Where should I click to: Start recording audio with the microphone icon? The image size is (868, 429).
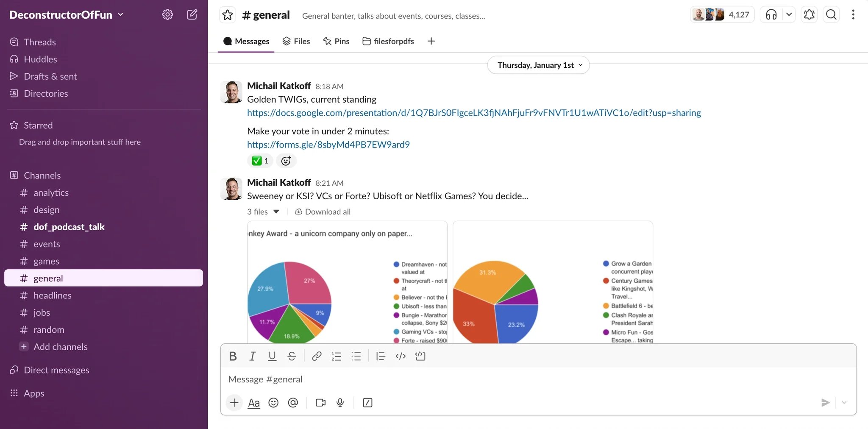[340, 403]
